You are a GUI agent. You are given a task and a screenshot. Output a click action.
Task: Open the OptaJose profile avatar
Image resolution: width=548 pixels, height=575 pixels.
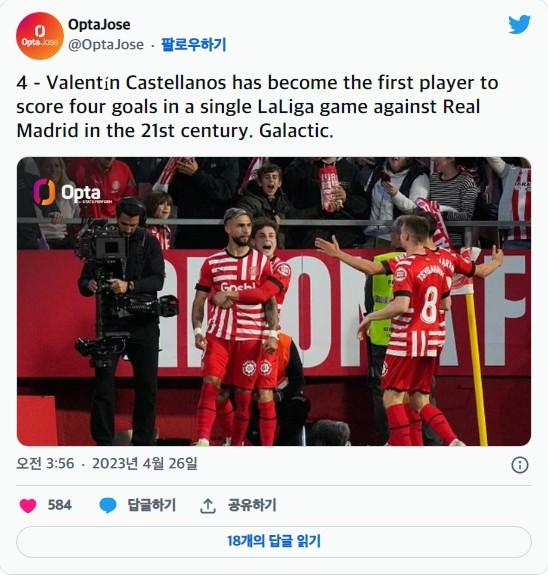pos(40,36)
